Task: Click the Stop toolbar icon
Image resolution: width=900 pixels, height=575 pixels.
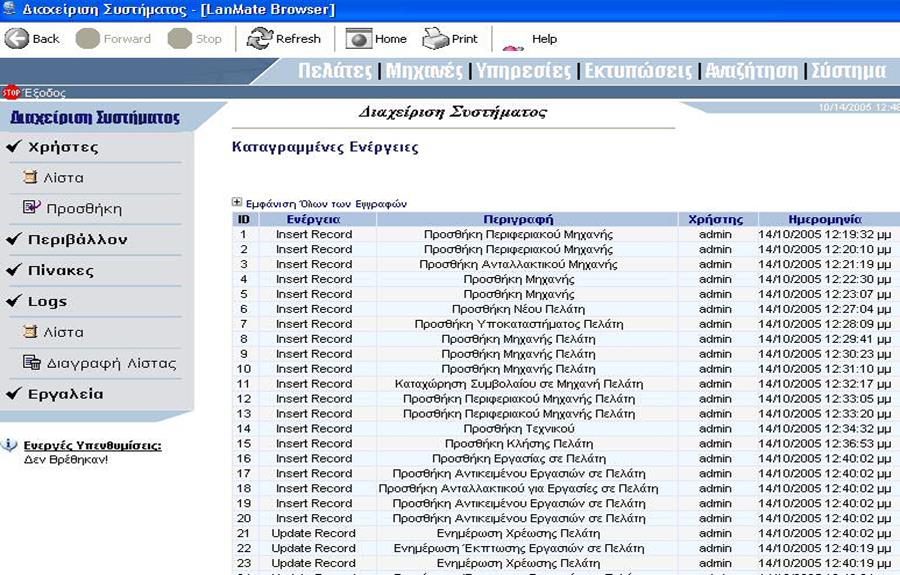Action: click(179, 38)
